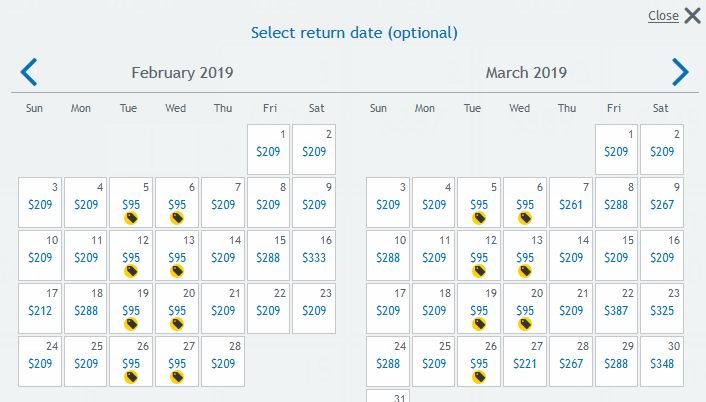Image resolution: width=706 pixels, height=402 pixels.
Task: Select February 28 priced $209
Action: pos(223,361)
